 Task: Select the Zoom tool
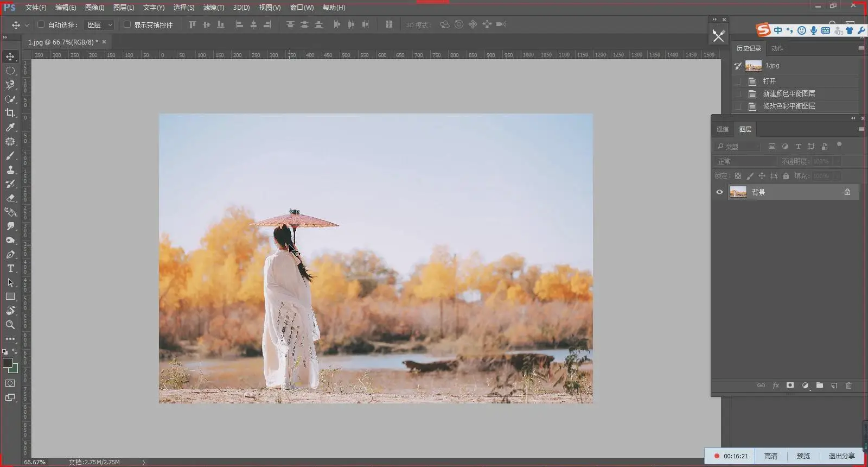click(10, 325)
